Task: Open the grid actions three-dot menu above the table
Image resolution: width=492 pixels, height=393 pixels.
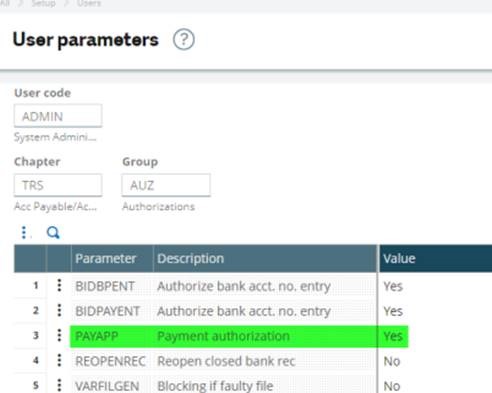Action: pos(24,232)
